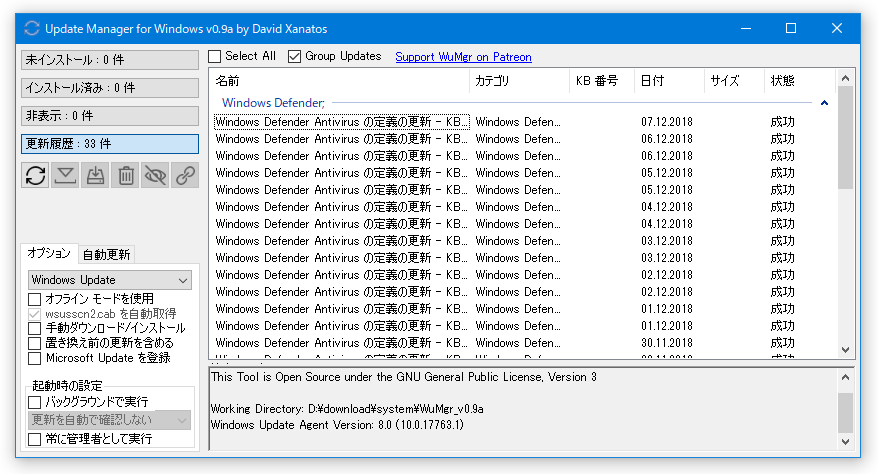Show 非表示 : 0 件 list

pos(110,116)
